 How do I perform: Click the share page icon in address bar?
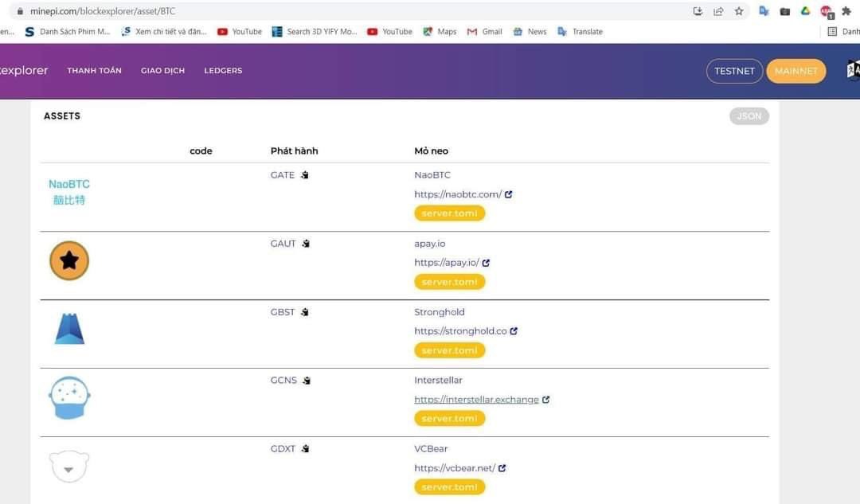tap(718, 11)
